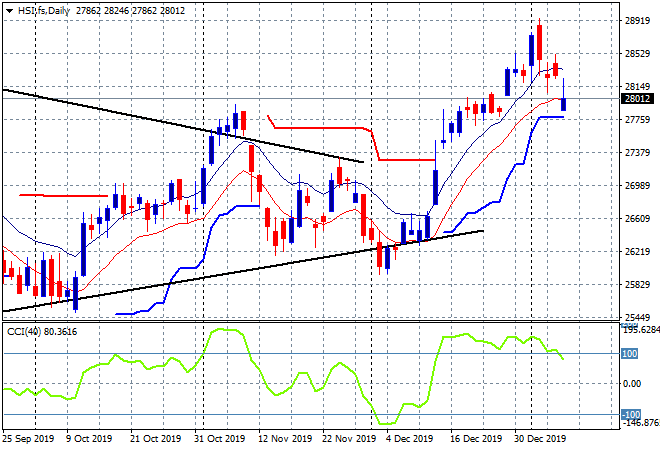
Task: Click the current price tag 28012
Action: pos(638,99)
